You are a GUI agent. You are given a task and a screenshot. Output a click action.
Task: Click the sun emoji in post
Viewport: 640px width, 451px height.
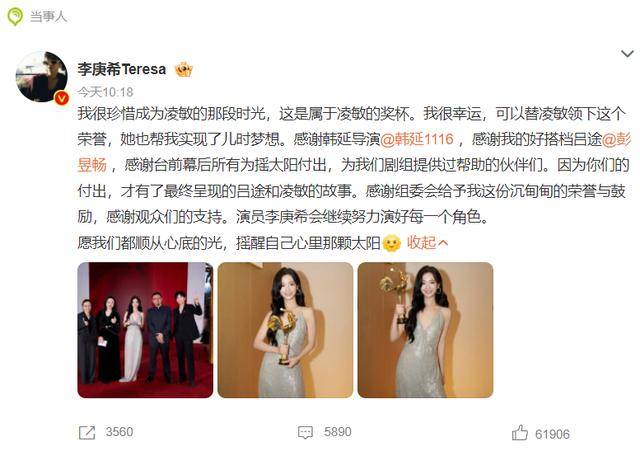click(392, 243)
